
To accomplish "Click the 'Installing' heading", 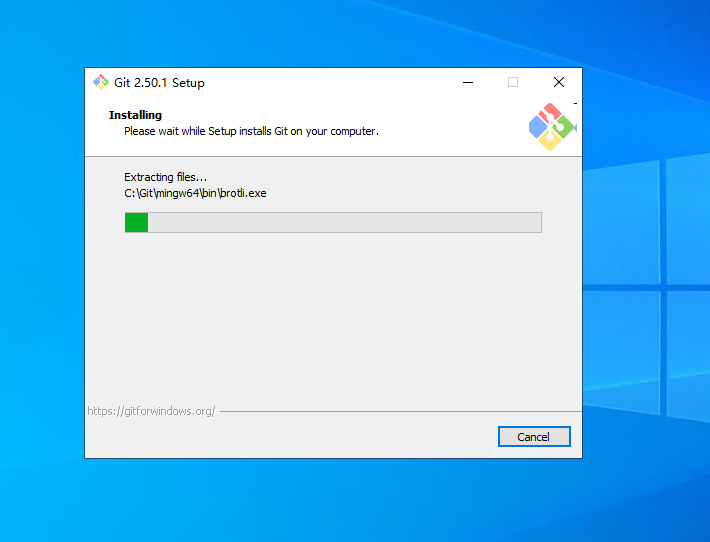I will pyautogui.click(x=135, y=115).
